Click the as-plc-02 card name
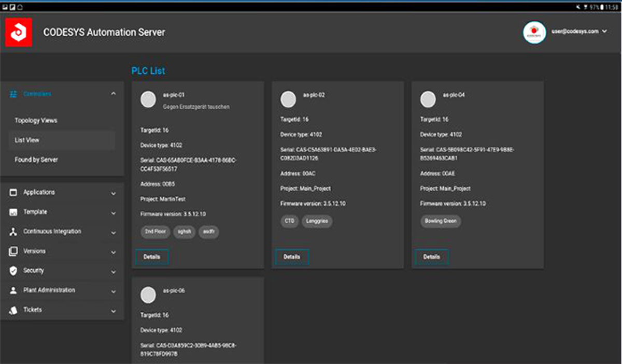 (x=314, y=95)
